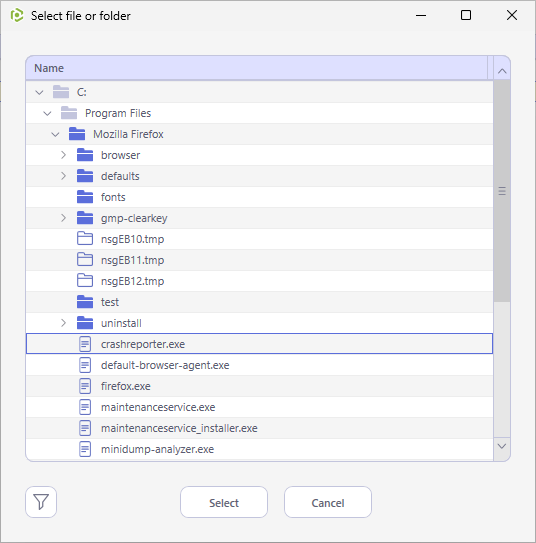Confirm with the Select button
536x543 pixels.
pos(224,502)
